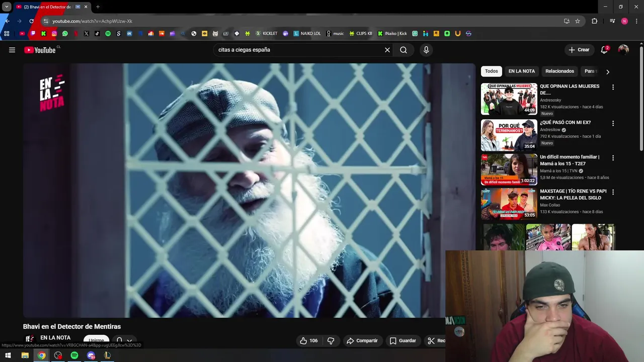
Task: Open Spotify from the taskbar
Action: (x=74, y=355)
